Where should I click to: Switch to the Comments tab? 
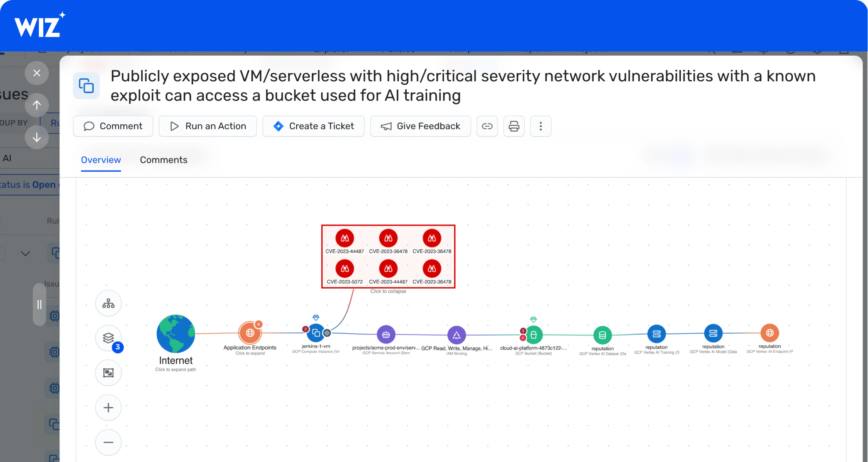coord(164,159)
